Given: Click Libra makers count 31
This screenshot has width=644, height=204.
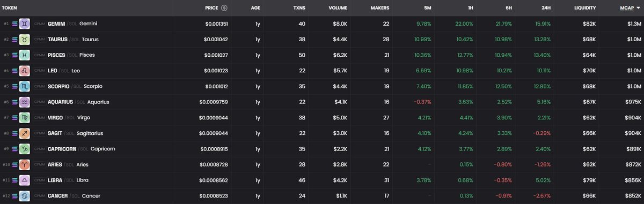Looking at the screenshot, I should (x=386, y=180).
